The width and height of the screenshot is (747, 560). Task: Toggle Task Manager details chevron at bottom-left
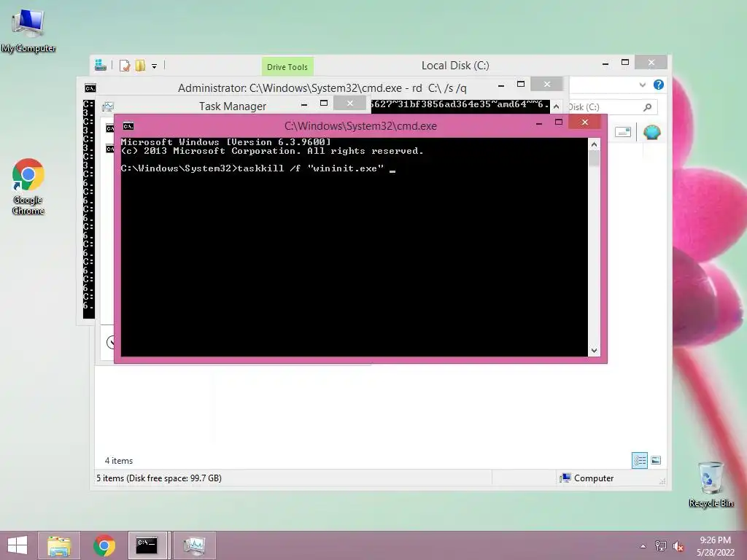111,342
